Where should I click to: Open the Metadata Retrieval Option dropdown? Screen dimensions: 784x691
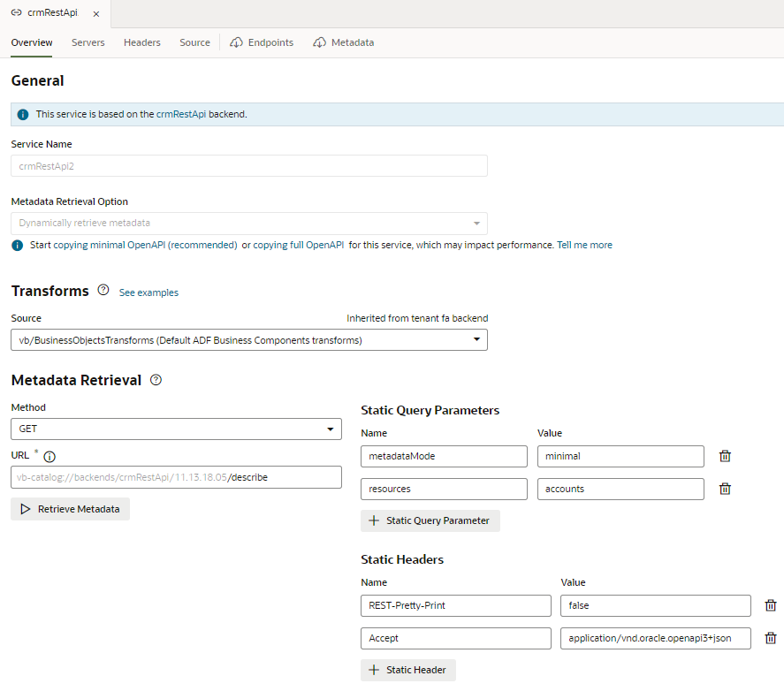click(249, 223)
